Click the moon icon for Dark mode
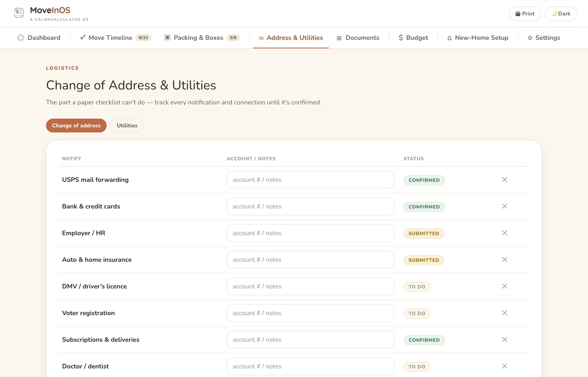The width and height of the screenshot is (588, 377). coord(554,14)
